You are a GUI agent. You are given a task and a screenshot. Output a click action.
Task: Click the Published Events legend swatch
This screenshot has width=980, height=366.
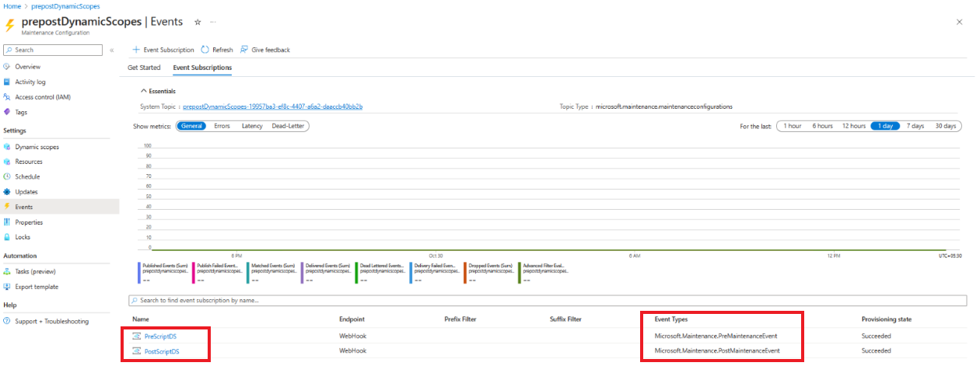pyautogui.click(x=139, y=272)
